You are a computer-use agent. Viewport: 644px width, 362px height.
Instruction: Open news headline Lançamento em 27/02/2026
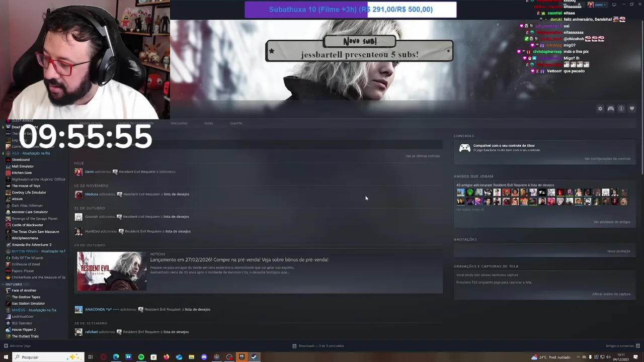[239, 259]
